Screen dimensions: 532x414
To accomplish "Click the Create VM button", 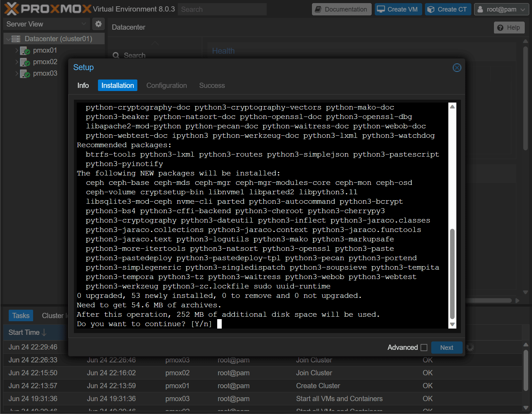I will tap(398, 9).
